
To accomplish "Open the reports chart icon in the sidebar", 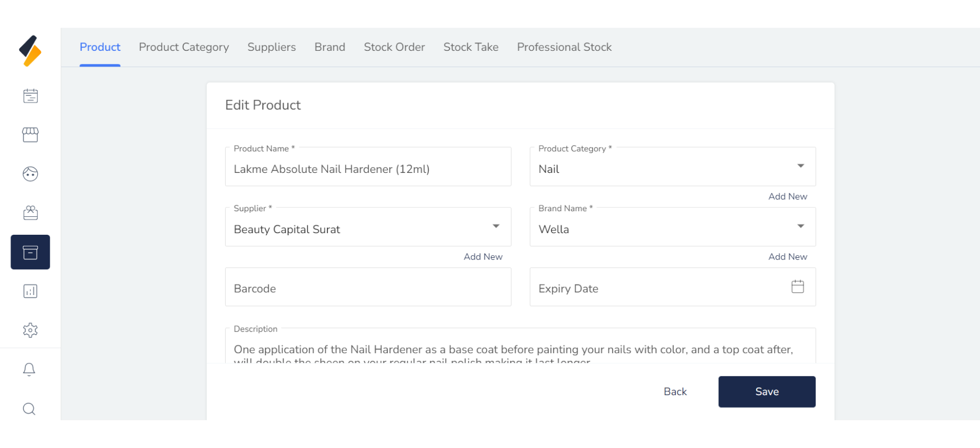I will tap(30, 291).
